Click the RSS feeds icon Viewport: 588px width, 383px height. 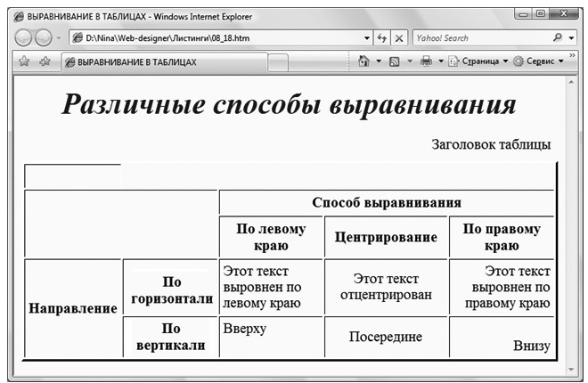coord(396,62)
